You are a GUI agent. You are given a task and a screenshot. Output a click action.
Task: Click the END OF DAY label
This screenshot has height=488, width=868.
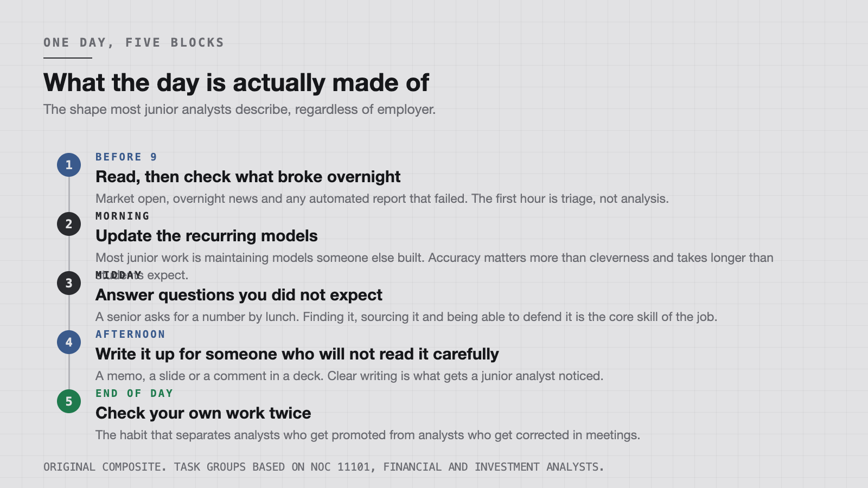[134, 393]
